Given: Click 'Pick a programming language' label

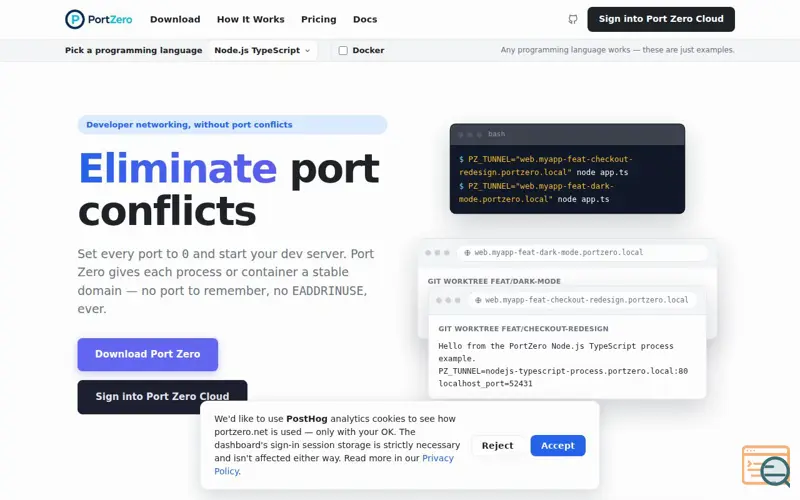Looking at the screenshot, I should 134,51.
